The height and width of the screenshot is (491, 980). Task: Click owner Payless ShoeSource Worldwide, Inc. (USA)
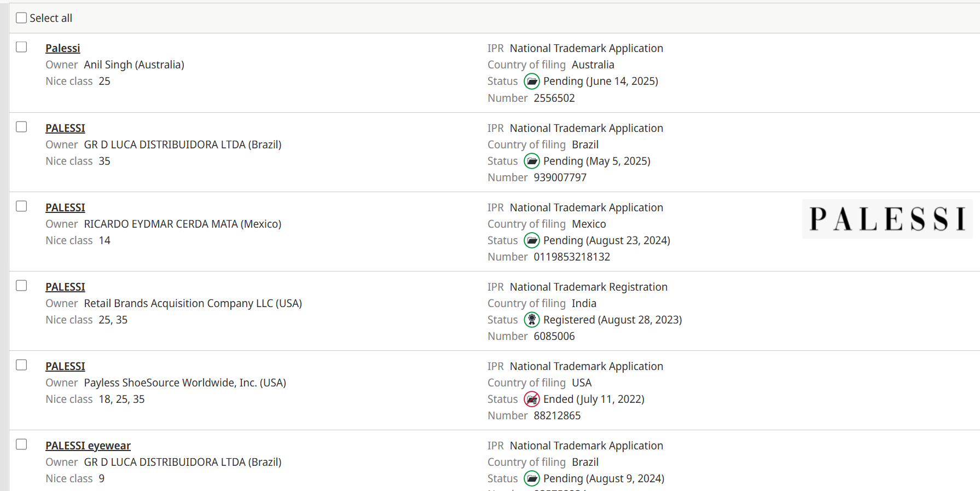point(185,383)
